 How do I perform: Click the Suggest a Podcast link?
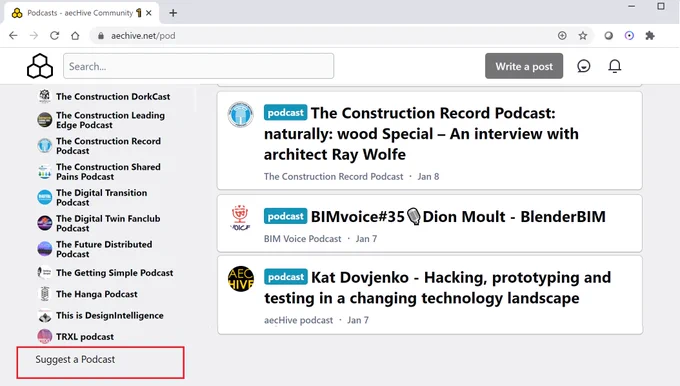coord(75,359)
